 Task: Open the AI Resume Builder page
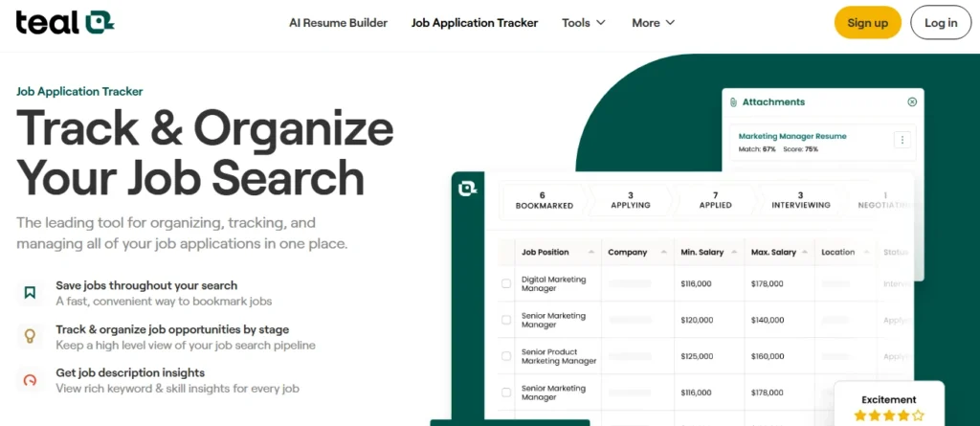tap(338, 23)
